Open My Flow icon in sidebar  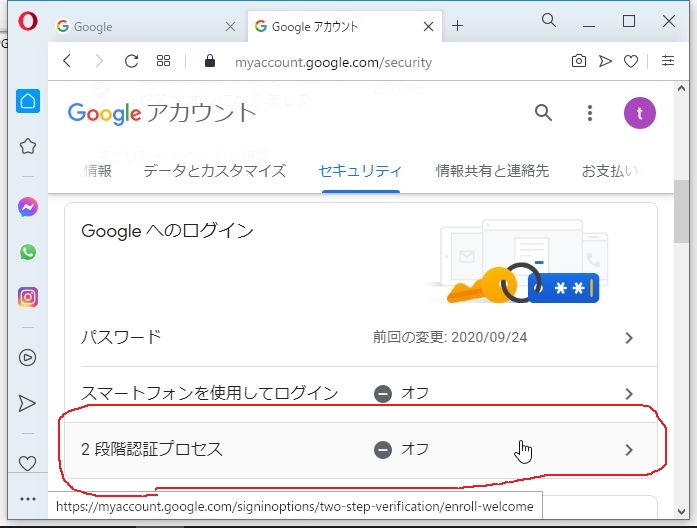28,403
